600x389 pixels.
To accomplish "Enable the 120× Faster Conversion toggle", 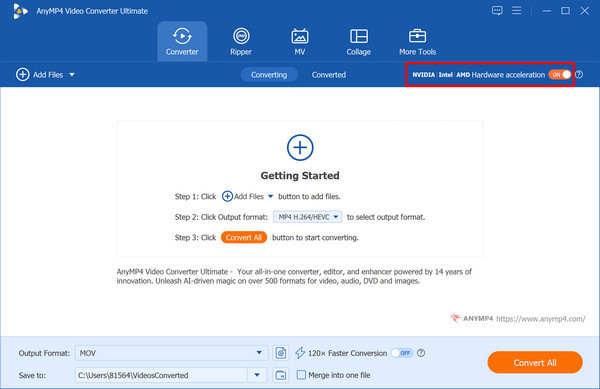I will 402,353.
